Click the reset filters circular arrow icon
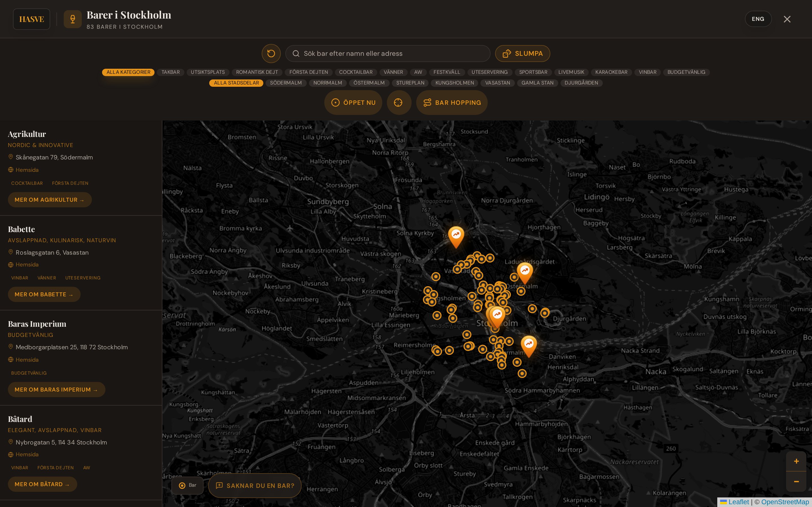 click(x=271, y=54)
